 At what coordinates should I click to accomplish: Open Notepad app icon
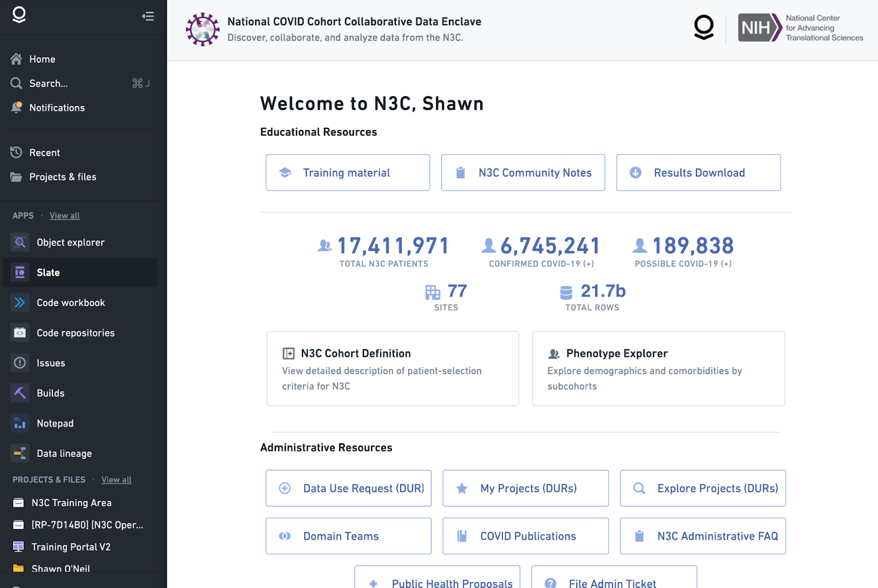click(x=20, y=423)
